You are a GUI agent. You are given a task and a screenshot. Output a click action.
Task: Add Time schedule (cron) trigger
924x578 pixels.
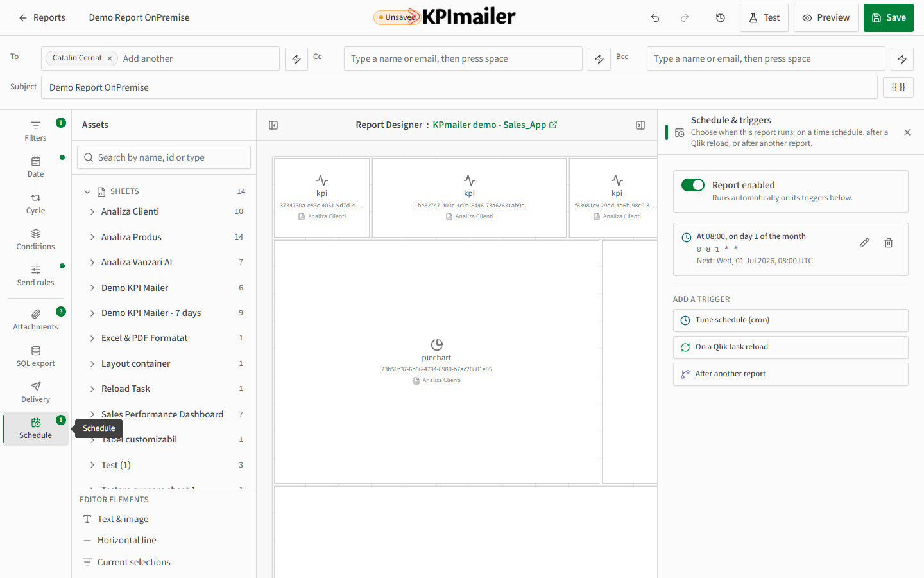[x=791, y=320]
